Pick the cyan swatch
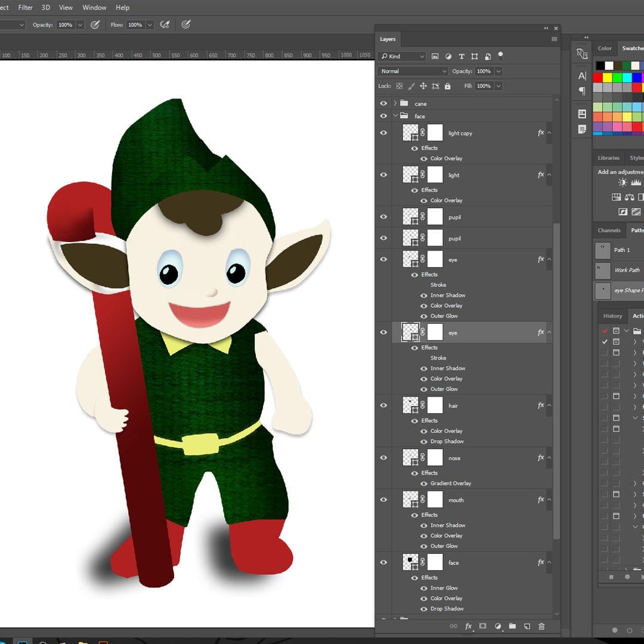This screenshot has width=644, height=644. pyautogui.click(x=627, y=78)
